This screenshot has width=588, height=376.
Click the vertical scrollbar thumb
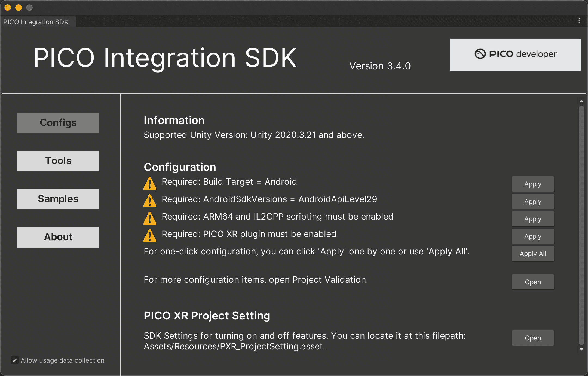[x=581, y=225]
